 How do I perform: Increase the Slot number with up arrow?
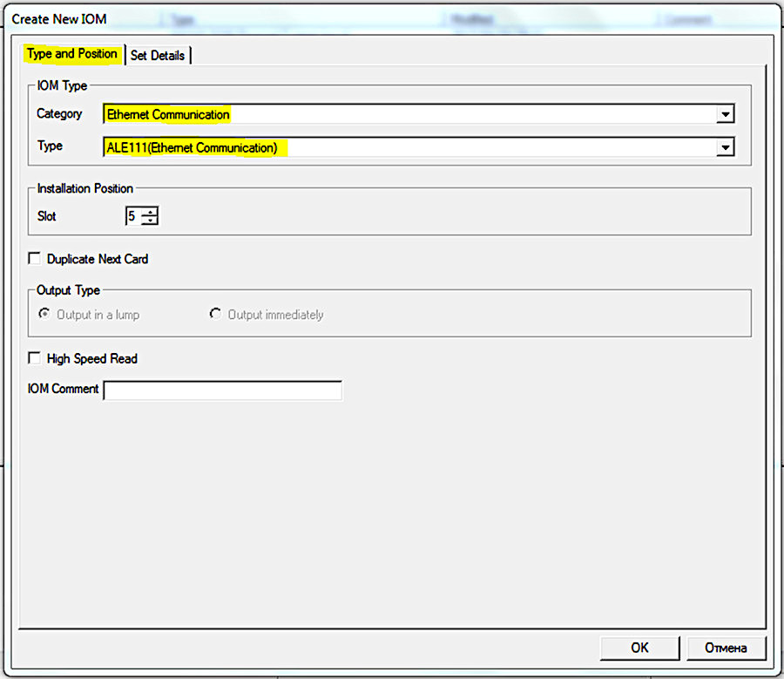point(150,212)
